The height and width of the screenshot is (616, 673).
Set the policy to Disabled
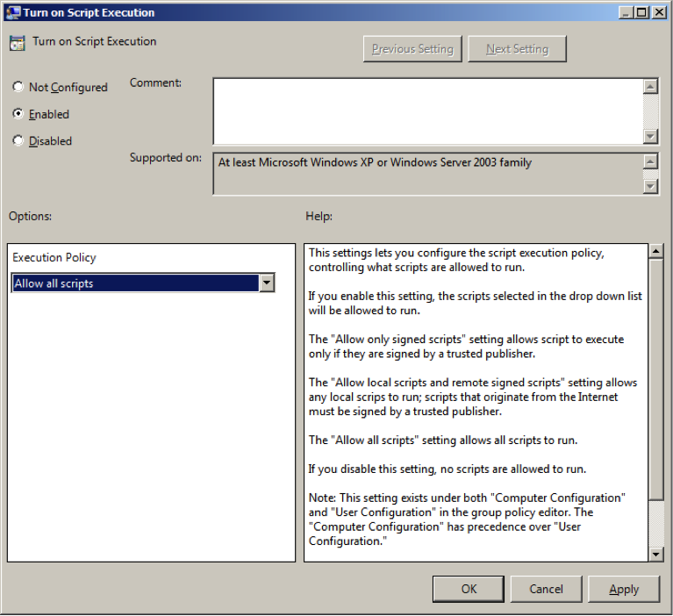[18, 141]
